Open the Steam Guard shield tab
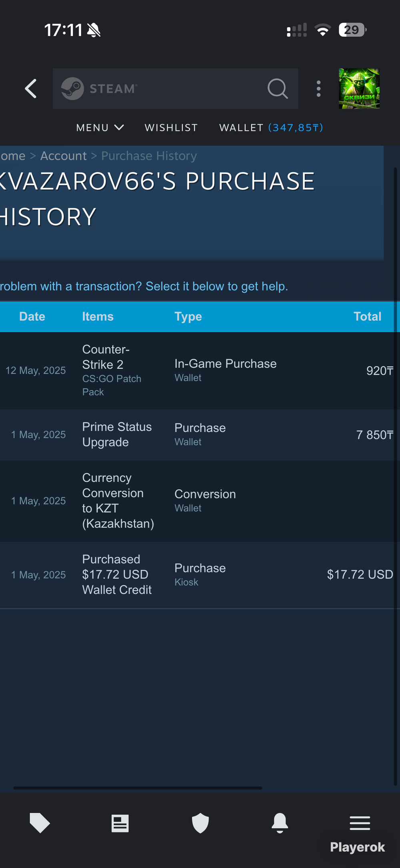 click(200, 823)
